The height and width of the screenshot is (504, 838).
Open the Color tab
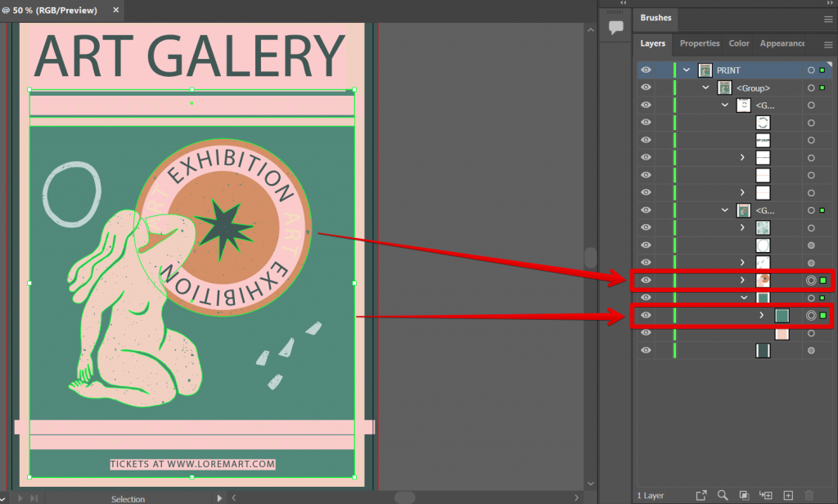click(738, 43)
